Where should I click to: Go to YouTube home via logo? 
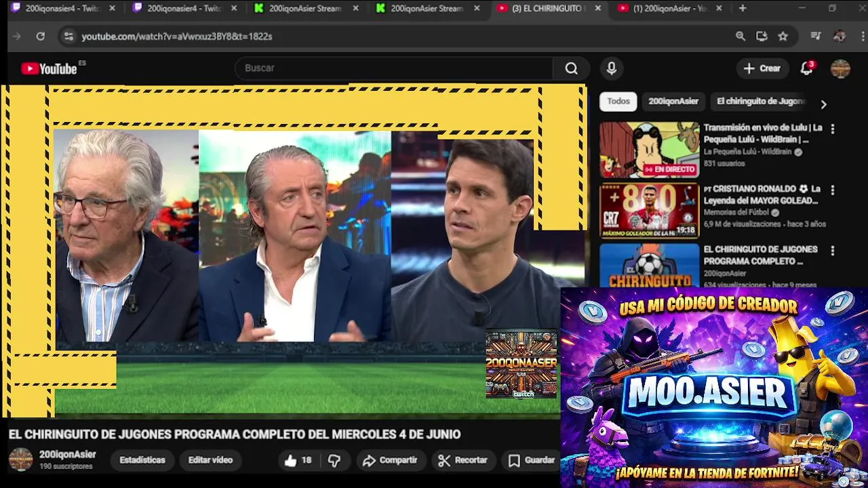[49, 68]
